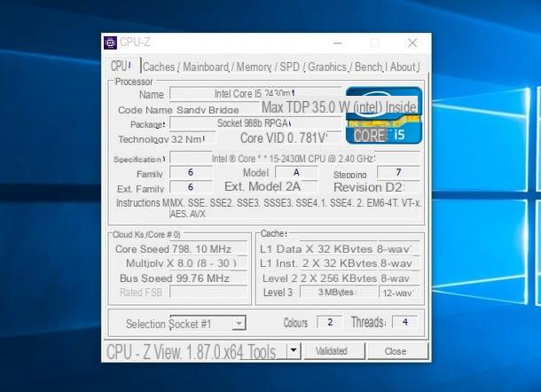Viewport: 541px width, 392px height.
Task: Open the About tab
Action: point(404,67)
